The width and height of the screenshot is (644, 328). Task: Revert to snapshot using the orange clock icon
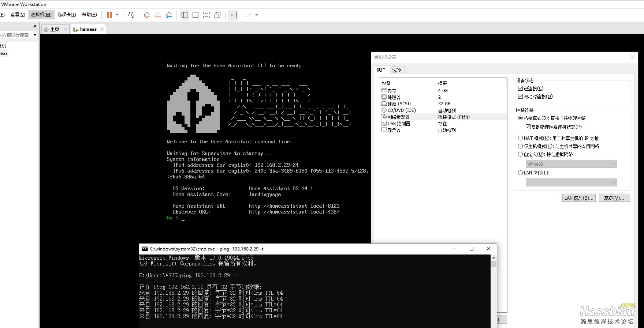tap(158, 15)
